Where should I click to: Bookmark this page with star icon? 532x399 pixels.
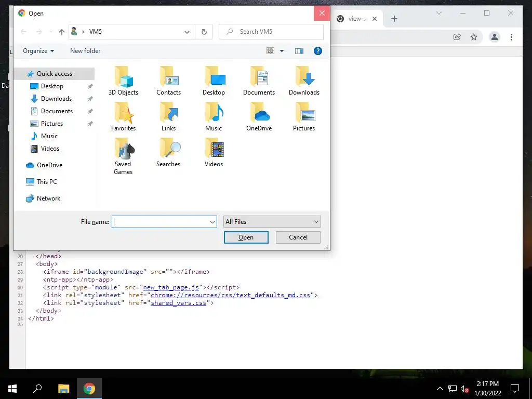coord(474,37)
